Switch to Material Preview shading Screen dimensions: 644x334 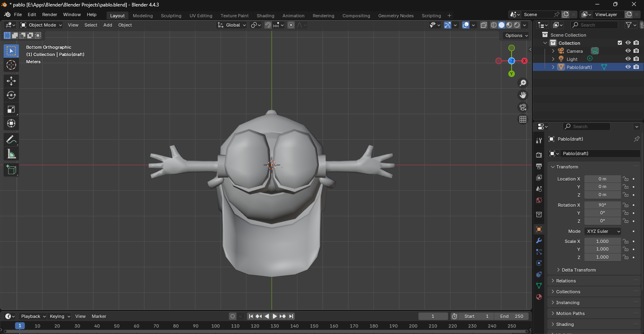point(509,25)
